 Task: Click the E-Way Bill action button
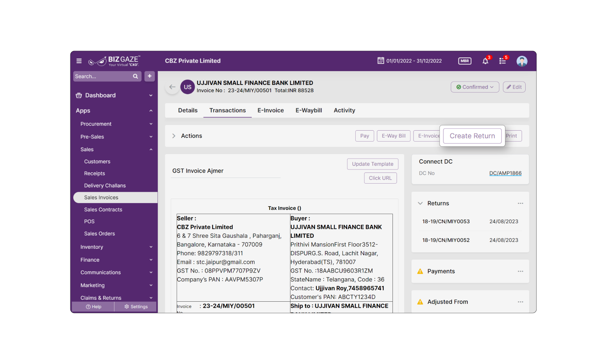click(x=394, y=136)
